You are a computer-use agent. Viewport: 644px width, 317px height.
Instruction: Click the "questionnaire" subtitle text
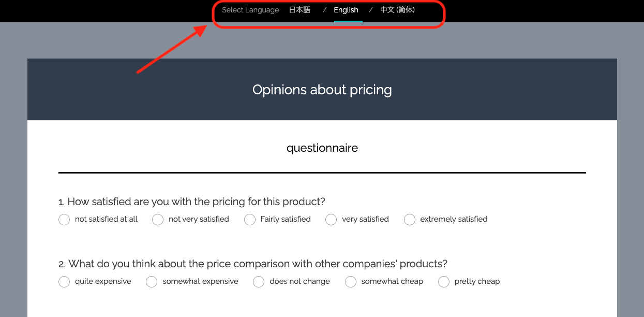(322, 148)
